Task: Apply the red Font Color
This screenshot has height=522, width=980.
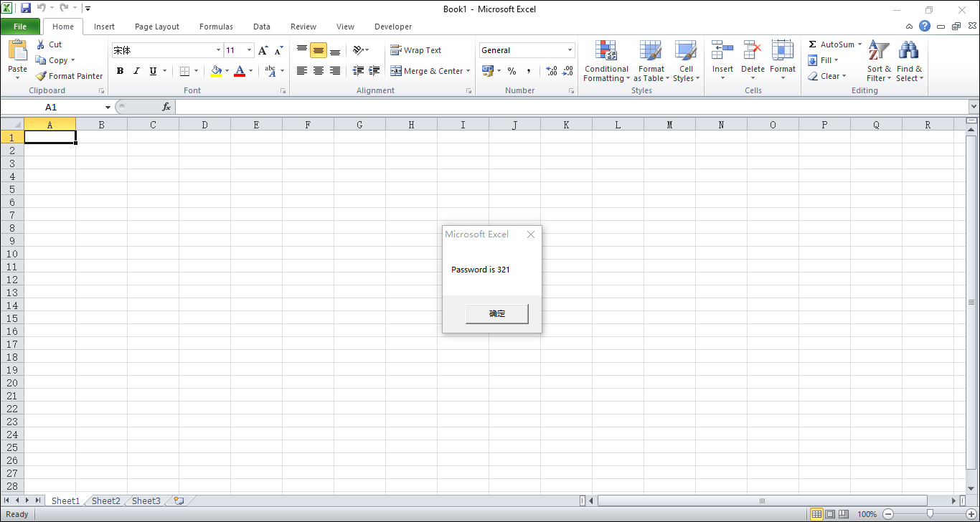Action: click(x=240, y=71)
